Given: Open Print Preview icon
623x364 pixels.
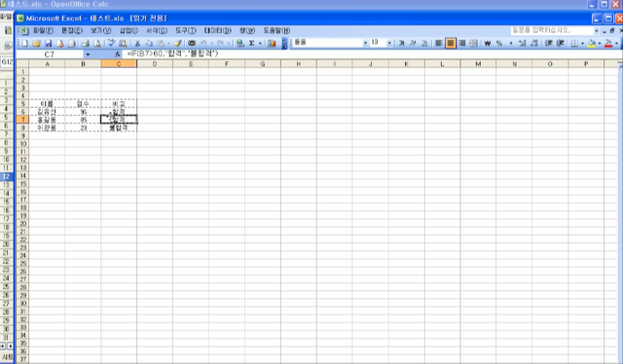Looking at the screenshot, I should click(x=97, y=43).
